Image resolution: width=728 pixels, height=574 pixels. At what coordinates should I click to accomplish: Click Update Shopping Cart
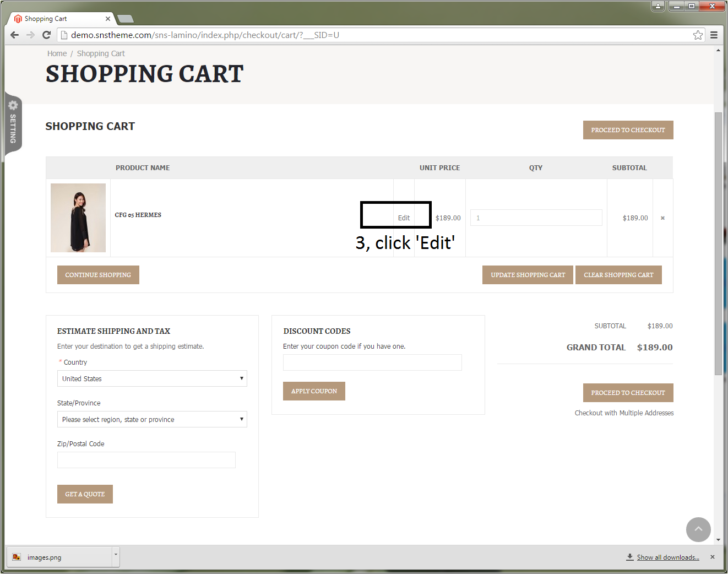click(x=528, y=275)
